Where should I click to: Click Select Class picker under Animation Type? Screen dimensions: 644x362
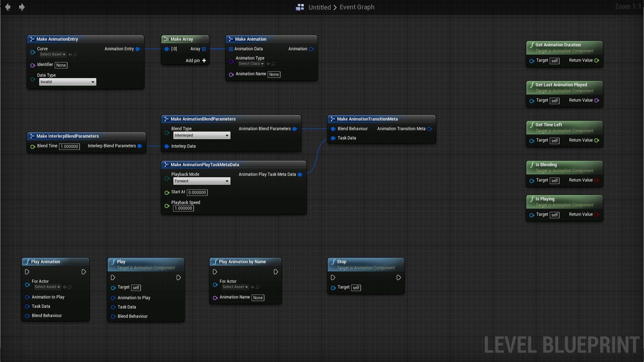pyautogui.click(x=250, y=64)
